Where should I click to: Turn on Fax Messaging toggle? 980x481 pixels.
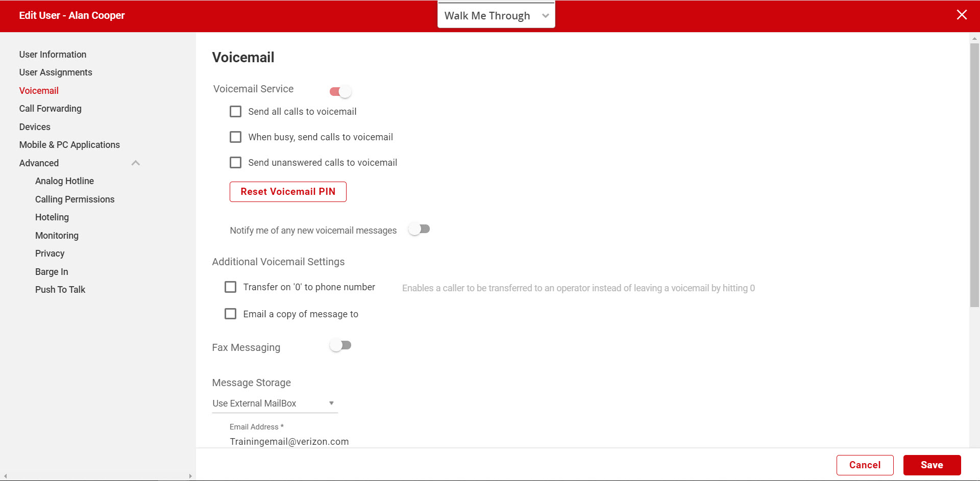(x=340, y=346)
